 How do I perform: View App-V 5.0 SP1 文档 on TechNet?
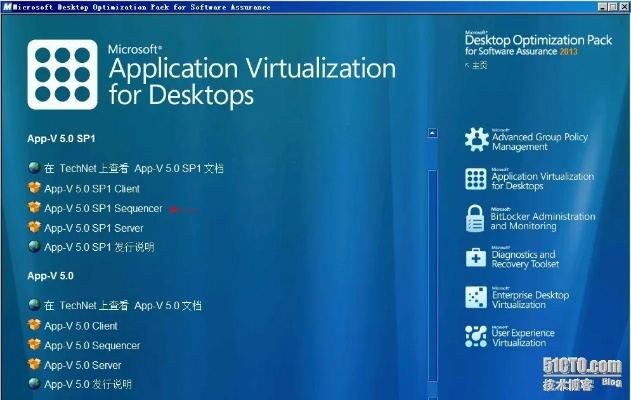click(x=134, y=168)
